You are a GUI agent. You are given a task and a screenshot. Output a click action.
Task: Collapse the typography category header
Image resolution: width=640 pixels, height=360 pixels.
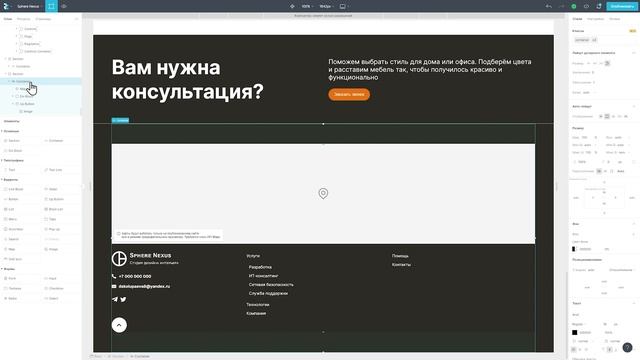tap(12, 160)
